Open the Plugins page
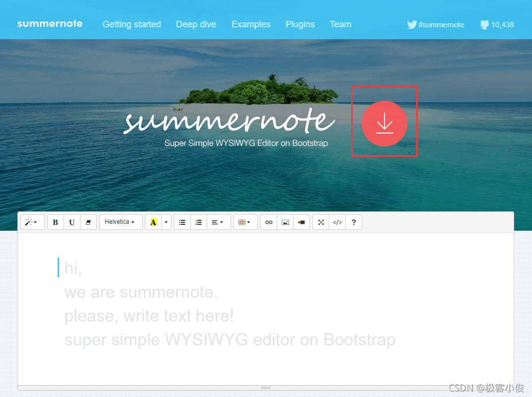 coord(300,24)
